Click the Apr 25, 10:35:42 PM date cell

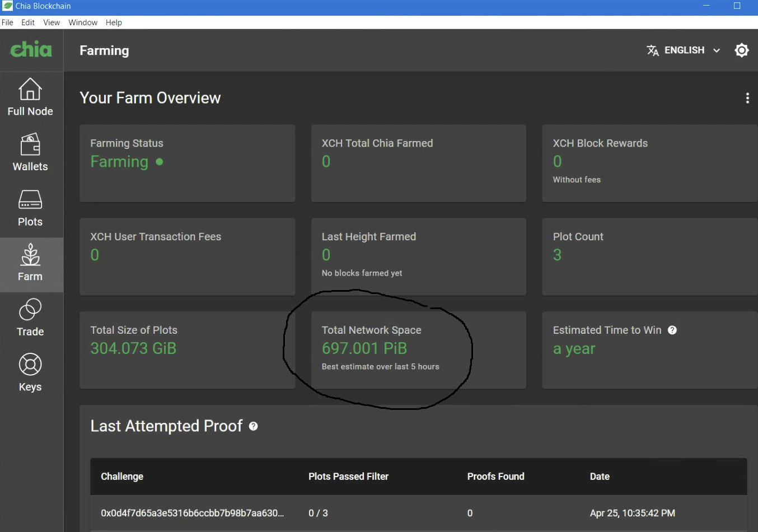pos(633,513)
